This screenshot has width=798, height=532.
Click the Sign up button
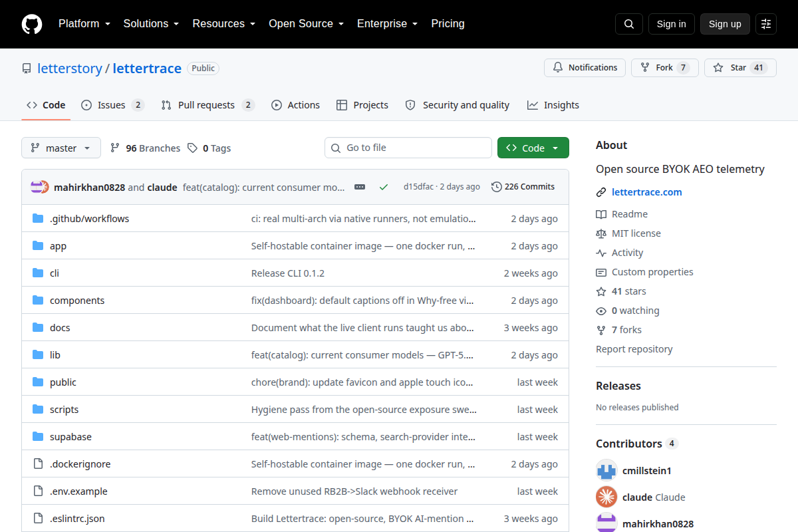(x=725, y=24)
